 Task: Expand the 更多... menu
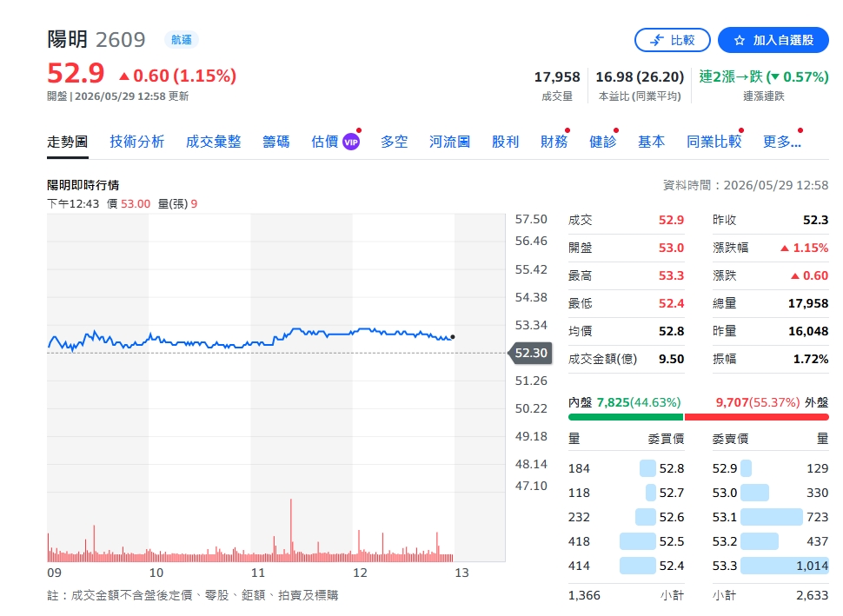[781, 142]
